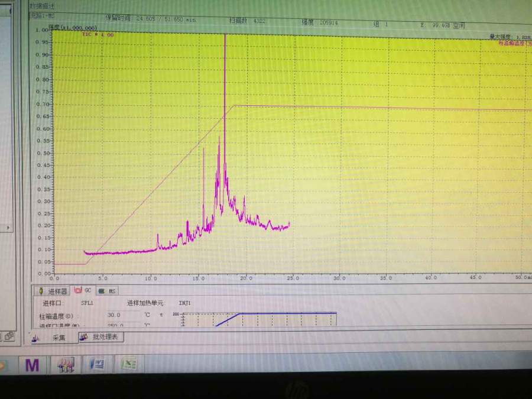Switch to the MS parameters tab
Screen dimensions: 532x399
tap(107, 291)
